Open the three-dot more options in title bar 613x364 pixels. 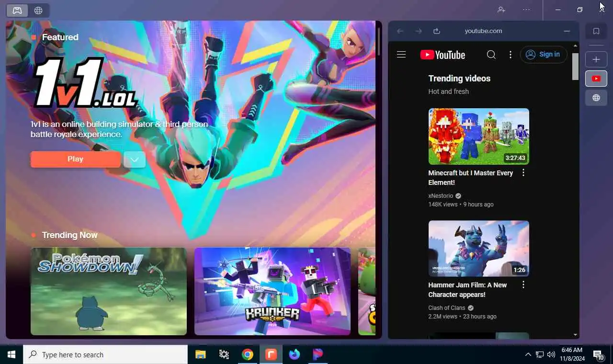526,10
